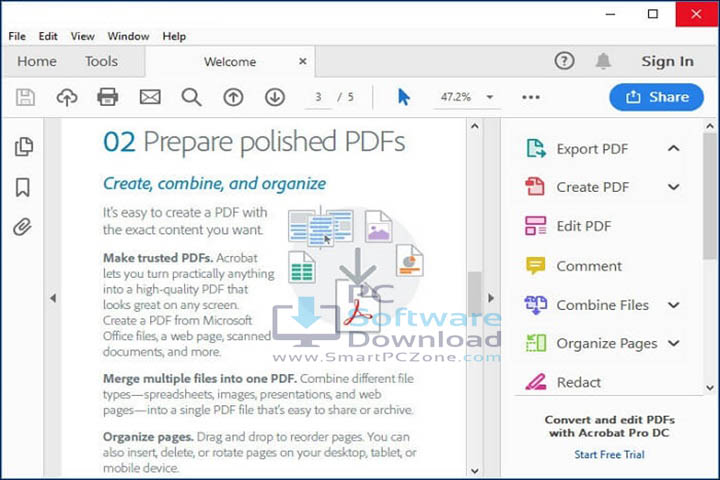Click document scrollbar up arrow
The height and width of the screenshot is (480, 720).
475,126
